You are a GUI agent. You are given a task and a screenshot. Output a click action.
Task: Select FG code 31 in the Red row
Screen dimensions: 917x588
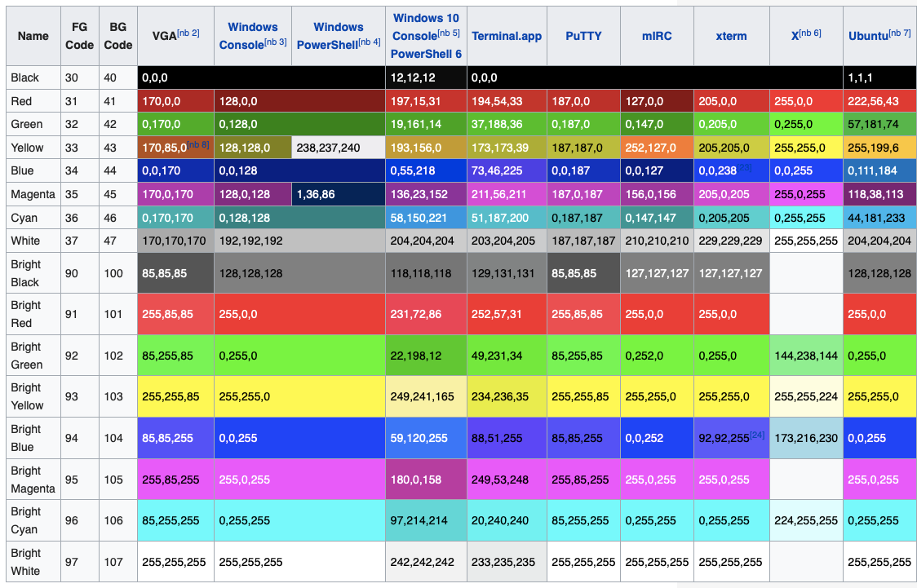click(x=79, y=101)
